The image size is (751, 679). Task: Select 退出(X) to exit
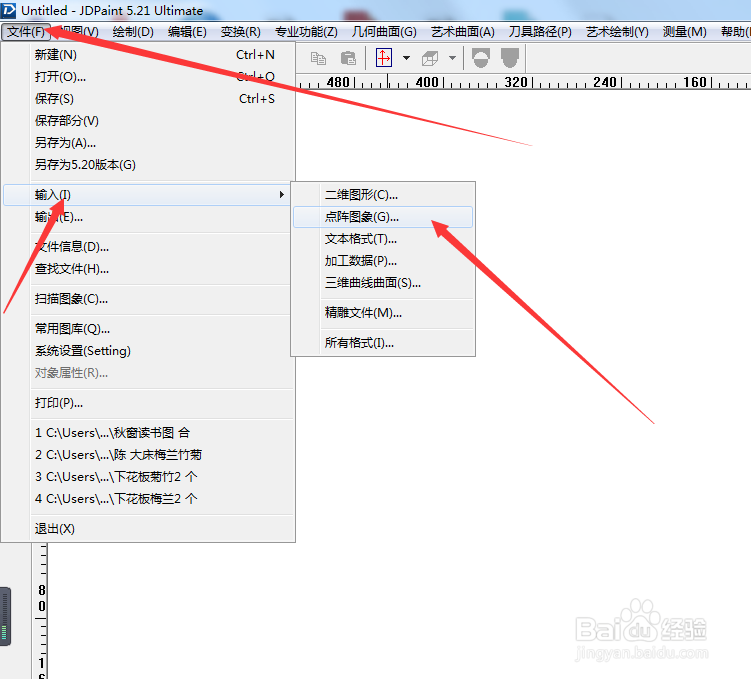[148, 529]
